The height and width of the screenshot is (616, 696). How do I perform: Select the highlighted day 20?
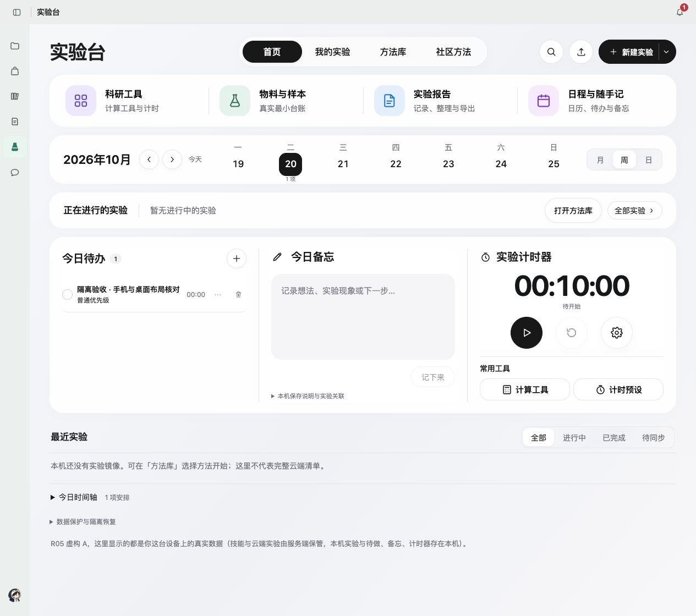pyautogui.click(x=291, y=164)
